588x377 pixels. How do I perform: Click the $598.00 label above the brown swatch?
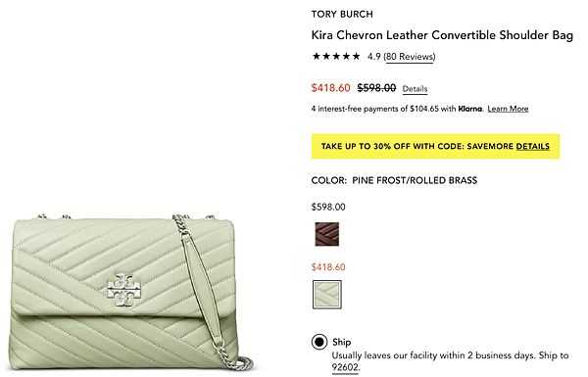tap(328, 207)
